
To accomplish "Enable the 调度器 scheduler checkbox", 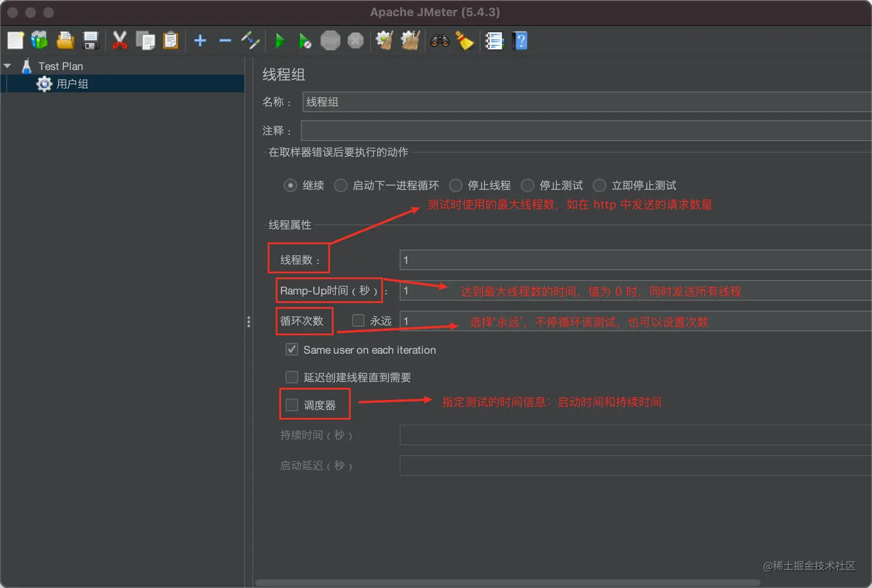I will coord(292,405).
